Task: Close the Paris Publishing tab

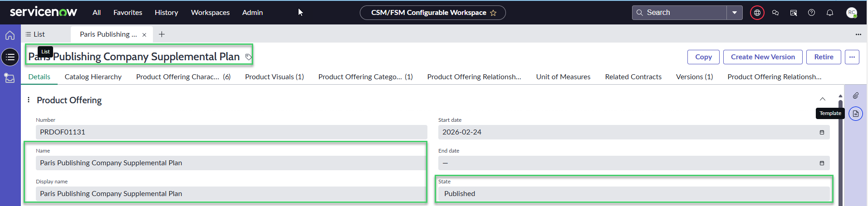Action: [x=144, y=35]
